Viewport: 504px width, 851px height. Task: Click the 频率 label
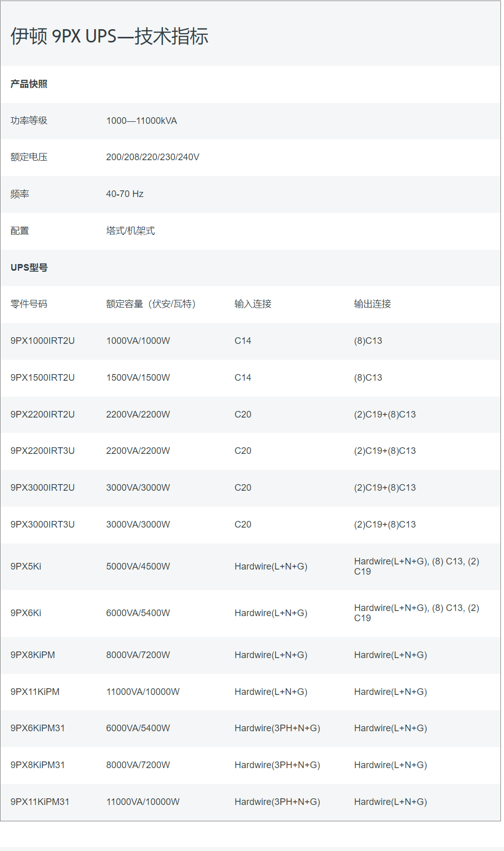click(19, 194)
